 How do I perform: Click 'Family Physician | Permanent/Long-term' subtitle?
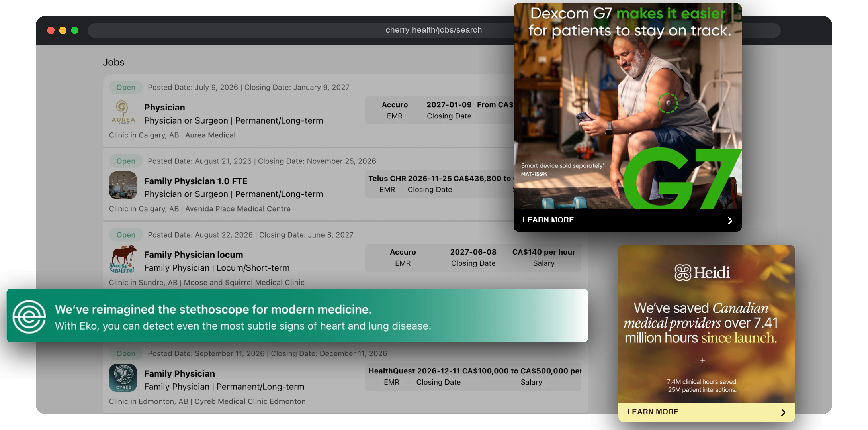[x=224, y=387]
